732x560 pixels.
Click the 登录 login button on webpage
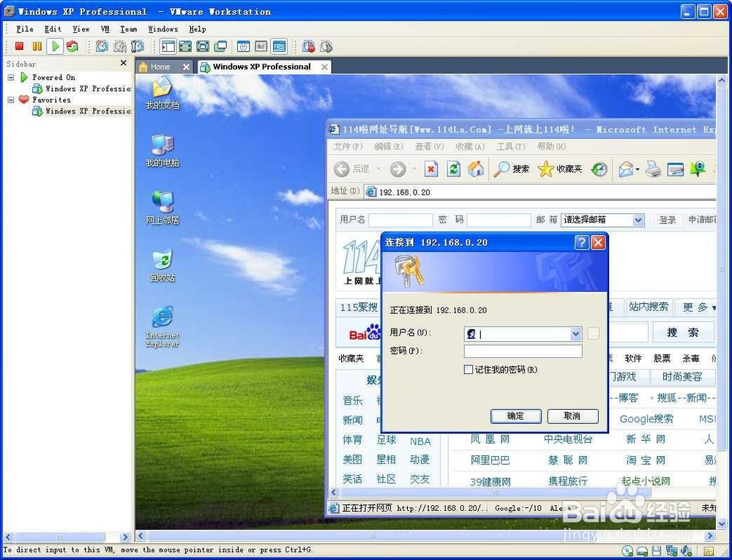(x=668, y=220)
